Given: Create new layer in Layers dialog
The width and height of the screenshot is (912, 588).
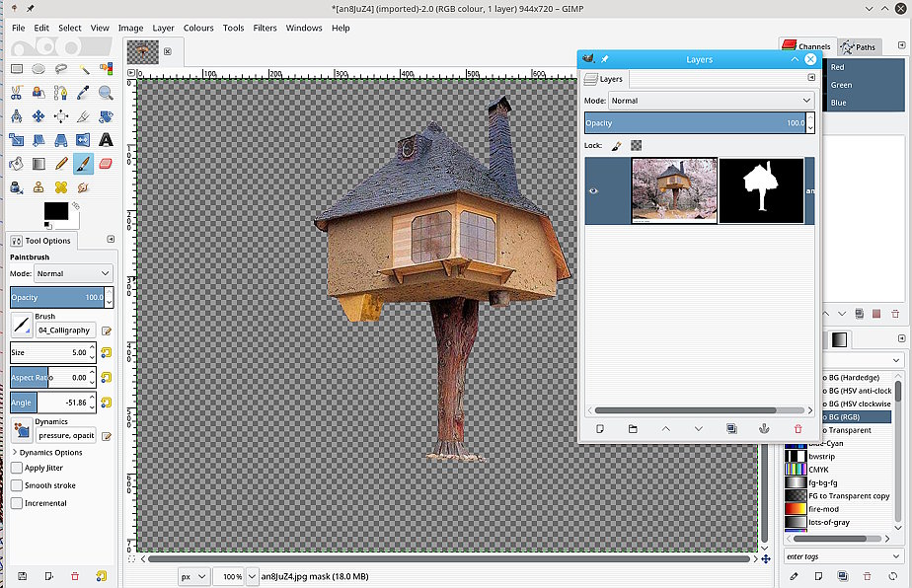Looking at the screenshot, I should (600, 428).
